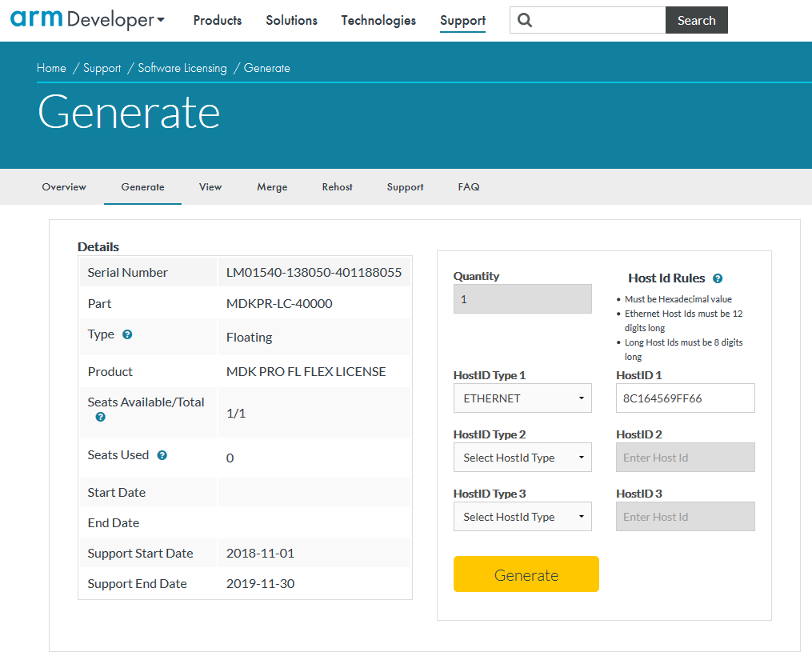Select the Generate tab

click(143, 187)
